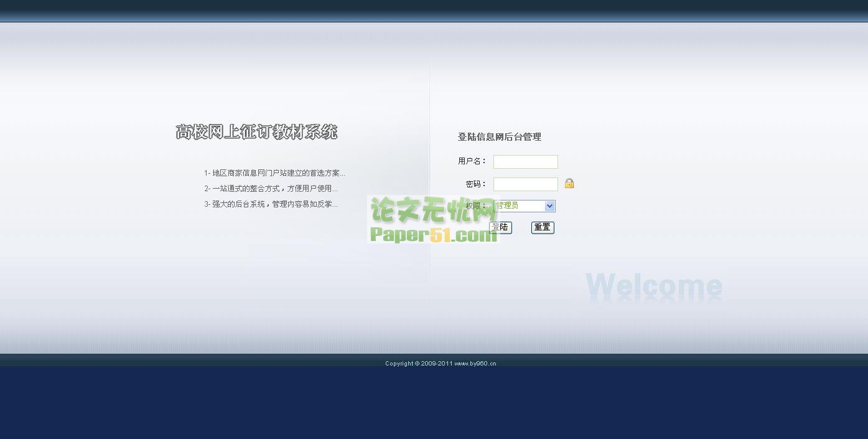Open the 权限 dropdown showing 管理员
The height and width of the screenshot is (439, 868).
pos(525,206)
